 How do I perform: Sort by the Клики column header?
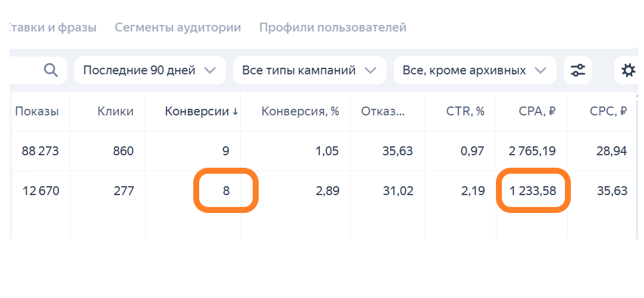116,111
